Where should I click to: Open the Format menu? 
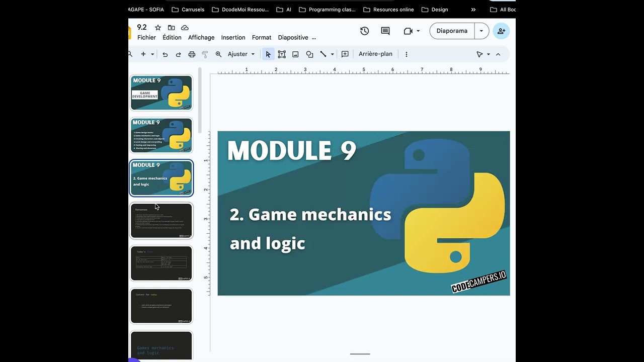pos(262,38)
